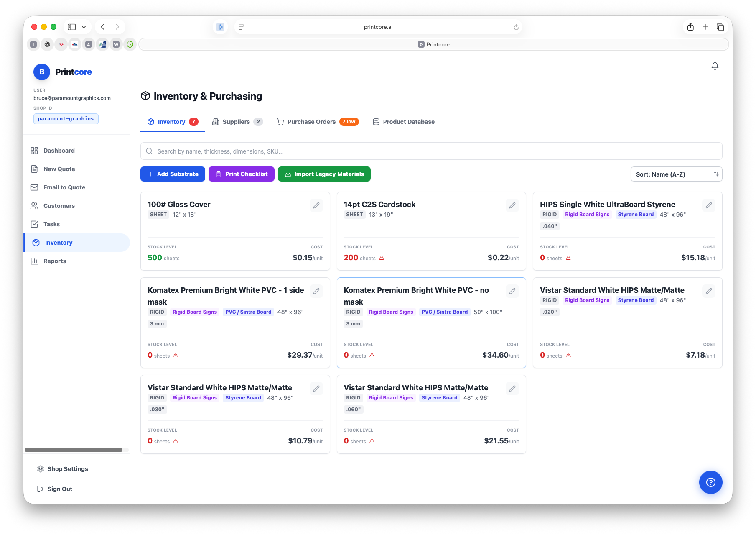Edit the 100# Gloss Cover substrate

[x=316, y=205]
